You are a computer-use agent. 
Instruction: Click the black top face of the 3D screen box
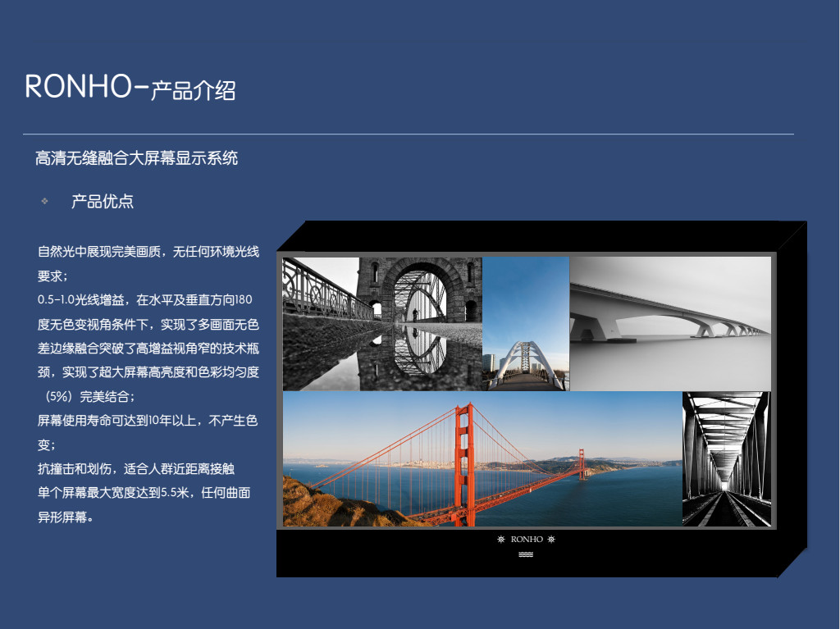tap(541, 235)
